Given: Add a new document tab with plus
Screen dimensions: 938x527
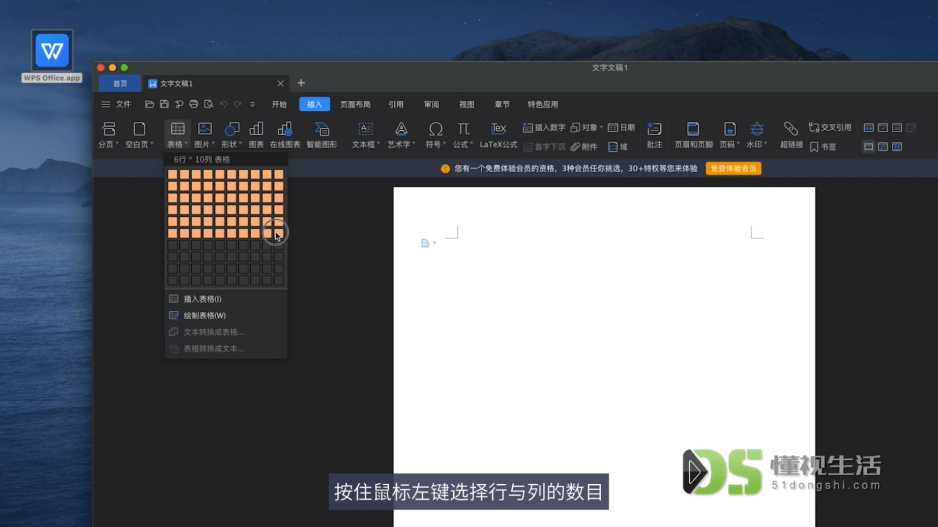Looking at the screenshot, I should [301, 83].
